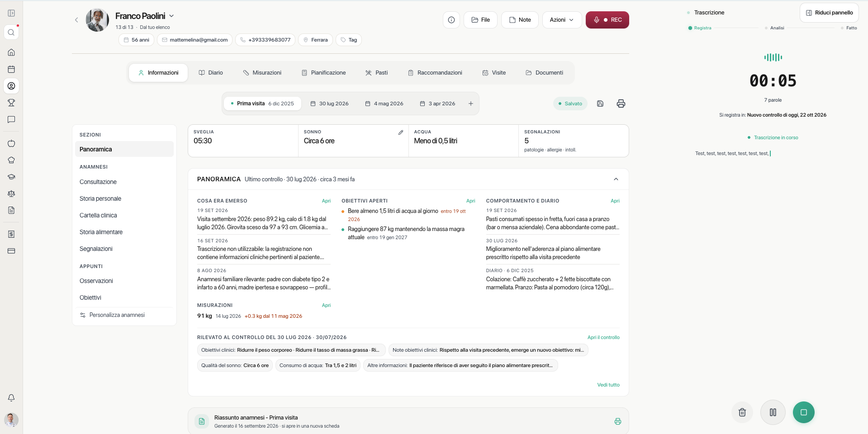This screenshot has height=434, width=868.
Task: Stop the recording with green button
Action: point(804,412)
